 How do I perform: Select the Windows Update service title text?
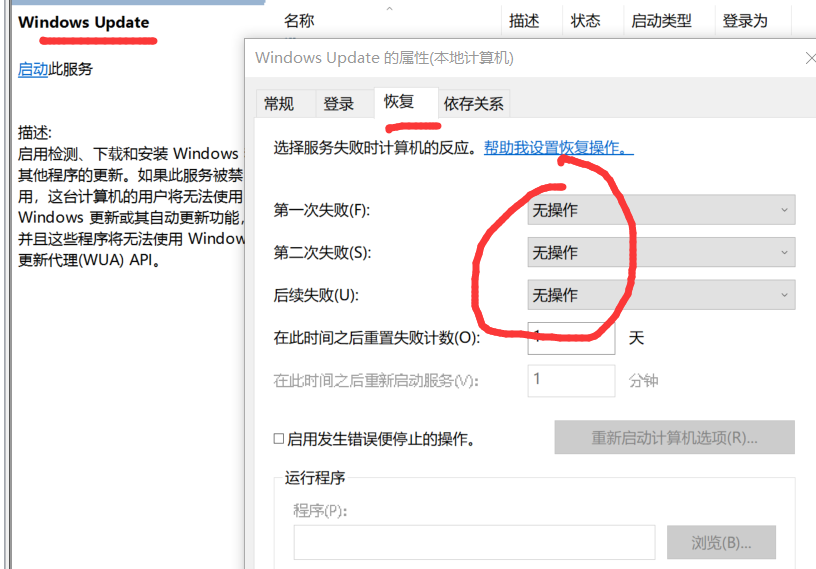[84, 22]
